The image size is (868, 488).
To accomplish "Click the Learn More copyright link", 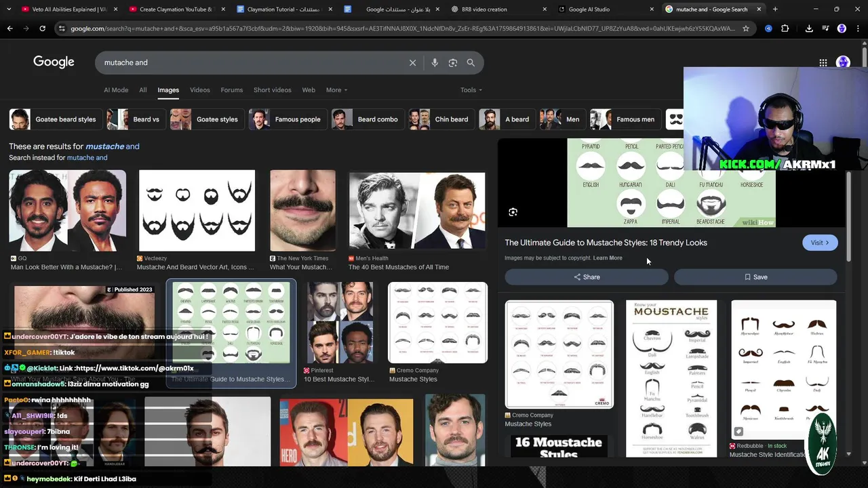I will tap(608, 258).
